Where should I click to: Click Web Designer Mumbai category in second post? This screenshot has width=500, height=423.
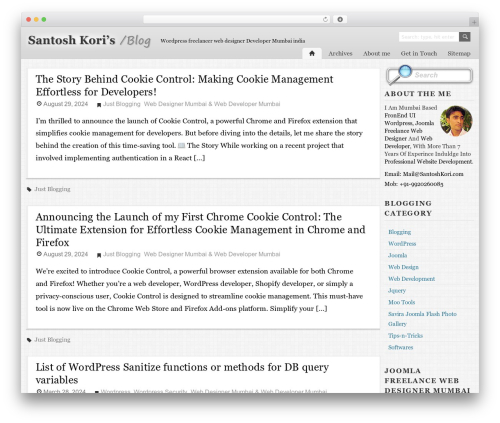[x=212, y=254]
